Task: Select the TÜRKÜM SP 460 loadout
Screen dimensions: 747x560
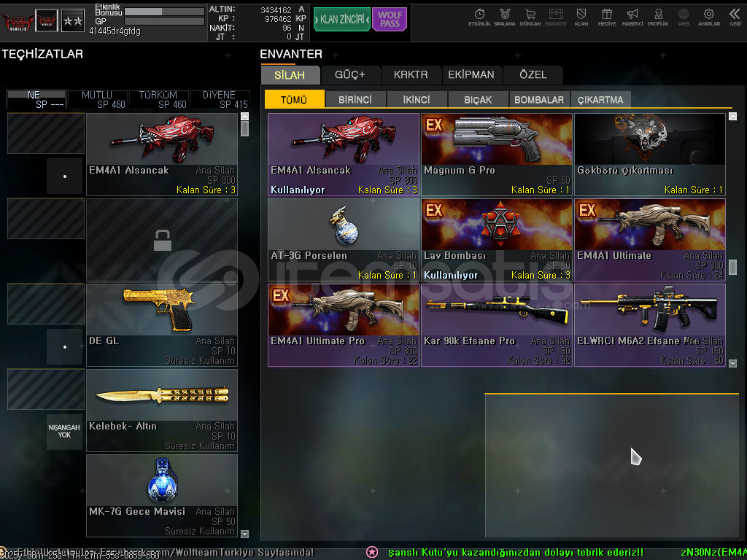Action: 158,99
